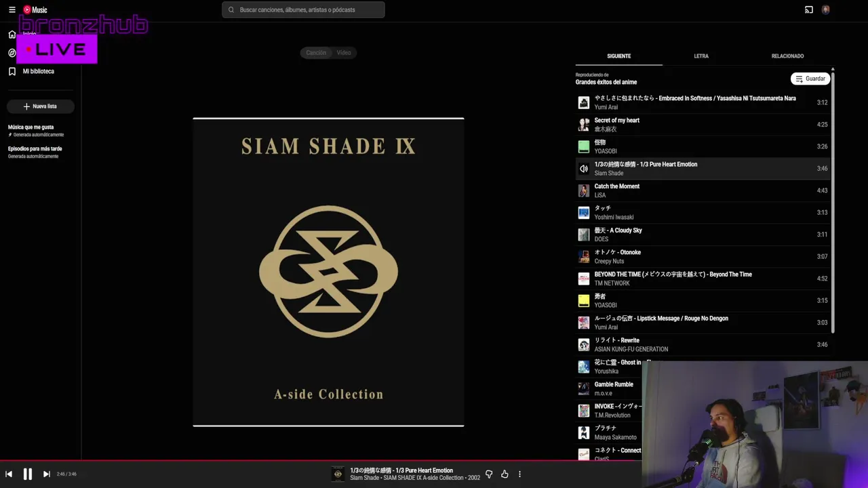Create a list with Nueva lista
Screen dimensions: 868x488
[x=41, y=106]
